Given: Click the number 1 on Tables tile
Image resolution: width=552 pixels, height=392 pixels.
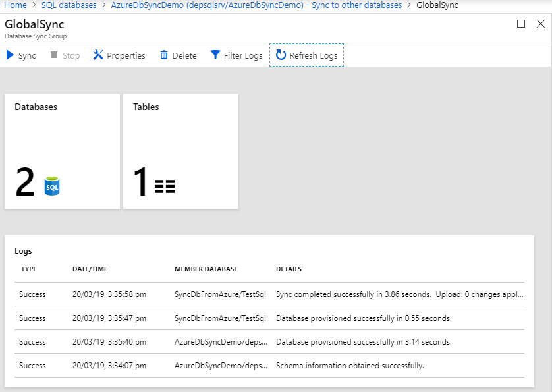Looking at the screenshot, I should 140,182.
